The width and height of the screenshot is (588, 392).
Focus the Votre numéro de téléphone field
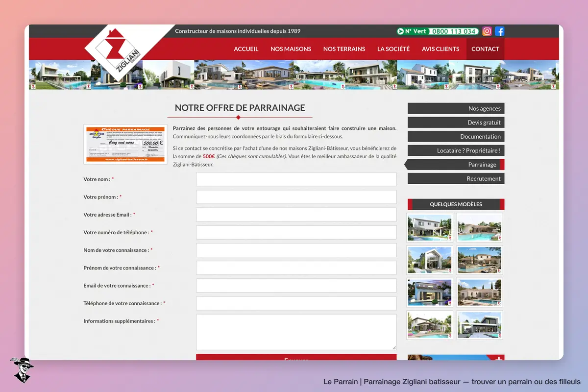296,232
